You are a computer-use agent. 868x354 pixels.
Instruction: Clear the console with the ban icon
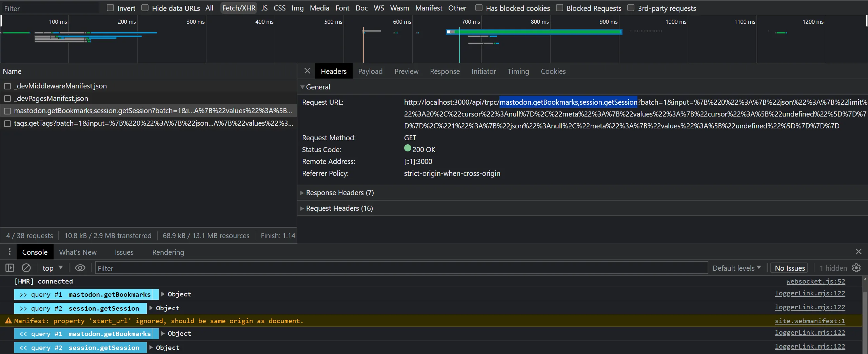(x=26, y=268)
